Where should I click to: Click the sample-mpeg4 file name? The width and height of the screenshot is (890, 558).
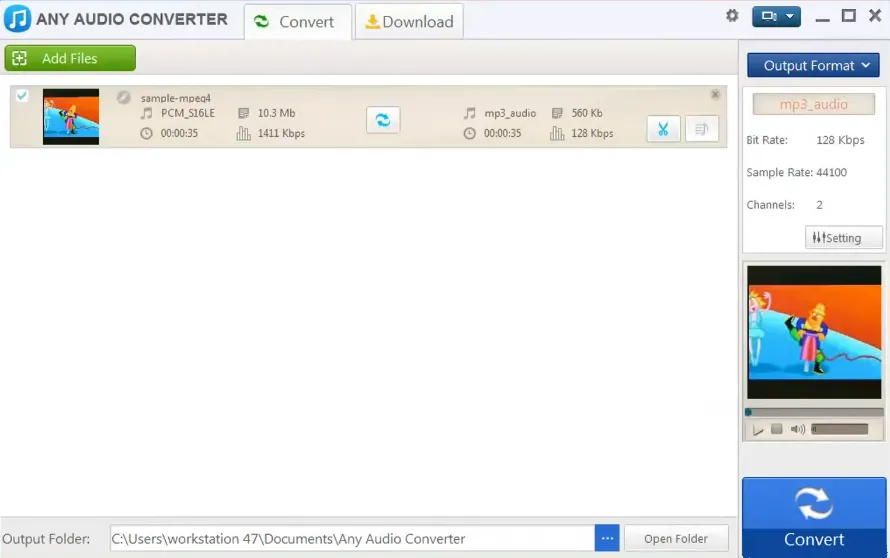[175, 98]
